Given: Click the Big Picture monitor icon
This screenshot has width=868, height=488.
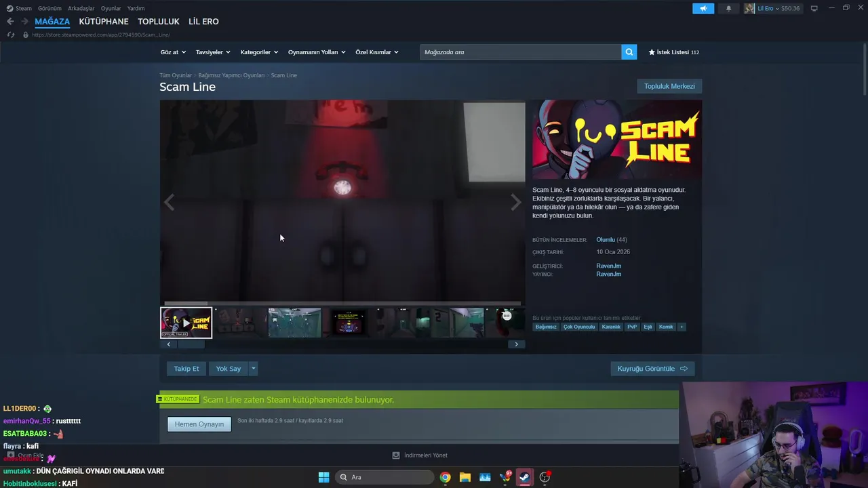Looking at the screenshot, I should 814,8.
